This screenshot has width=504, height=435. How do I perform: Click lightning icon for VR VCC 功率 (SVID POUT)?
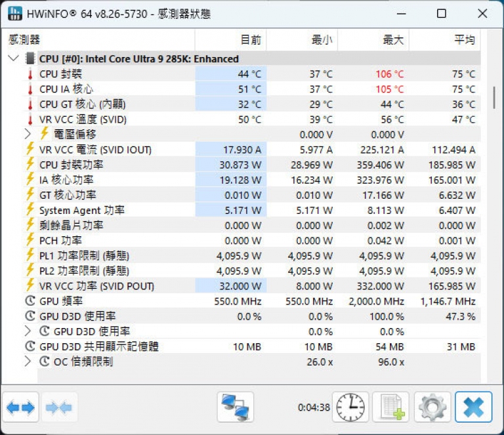(30, 285)
